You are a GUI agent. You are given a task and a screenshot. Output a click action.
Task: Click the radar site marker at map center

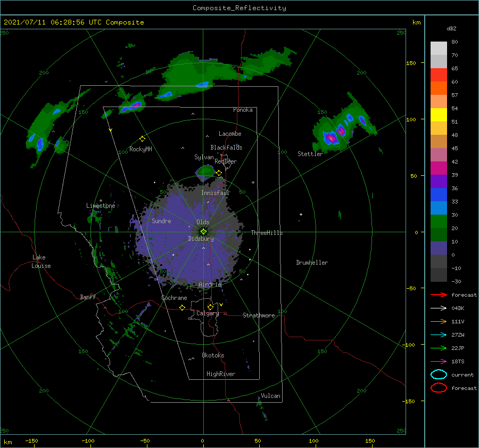[203, 232]
